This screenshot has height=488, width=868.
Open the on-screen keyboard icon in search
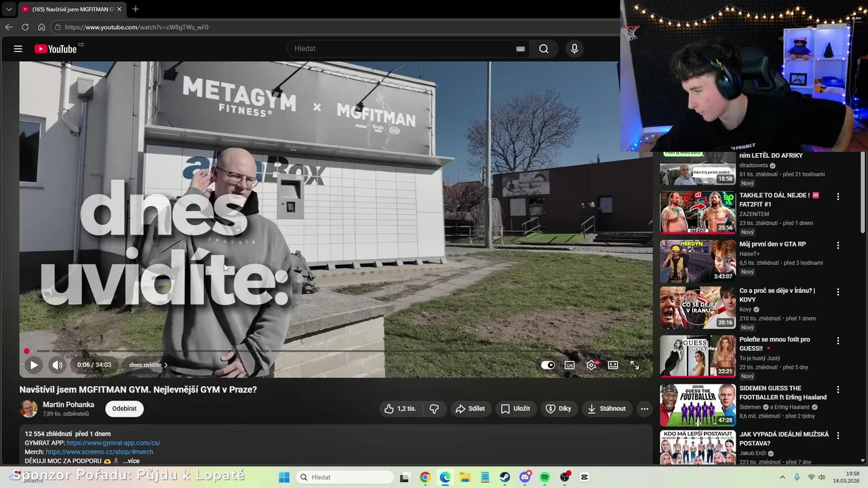[520, 49]
